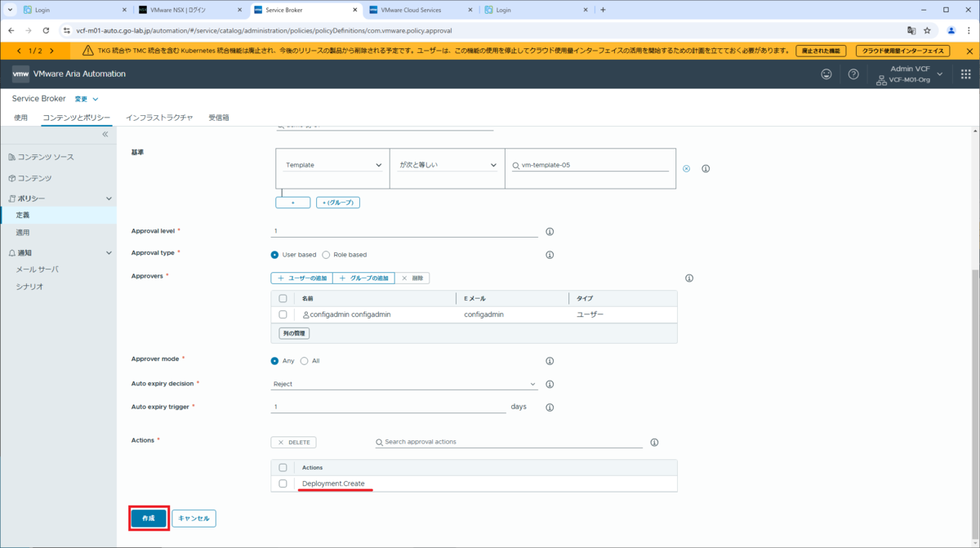Viewport: 980px width, 548px height.
Task: Switch to the VMware Cloud Services browser tab
Action: click(x=419, y=10)
